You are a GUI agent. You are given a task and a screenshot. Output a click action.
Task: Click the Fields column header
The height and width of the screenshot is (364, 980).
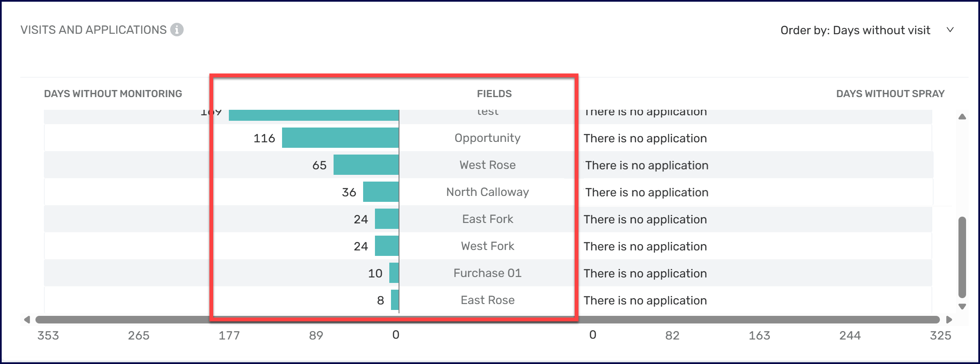click(x=494, y=94)
